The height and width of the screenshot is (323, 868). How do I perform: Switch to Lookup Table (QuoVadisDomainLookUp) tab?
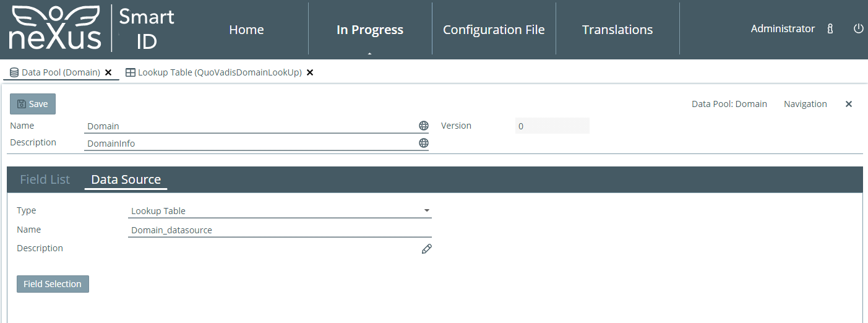(219, 72)
